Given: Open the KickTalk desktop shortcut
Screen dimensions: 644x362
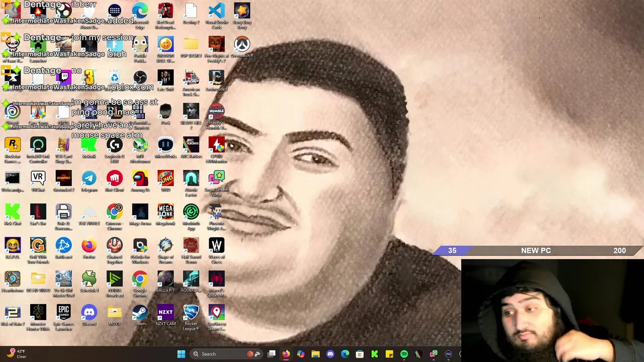Looking at the screenshot, I should (x=89, y=145).
